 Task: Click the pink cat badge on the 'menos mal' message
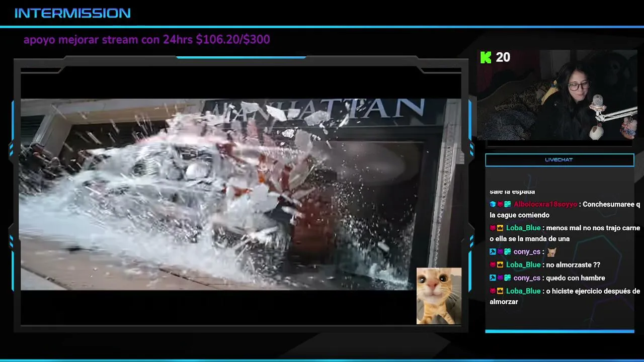click(493, 228)
